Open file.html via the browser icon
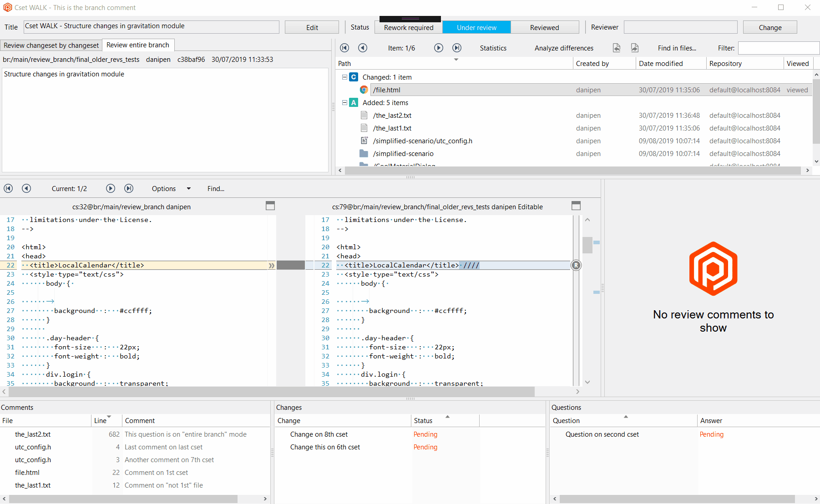 364,90
